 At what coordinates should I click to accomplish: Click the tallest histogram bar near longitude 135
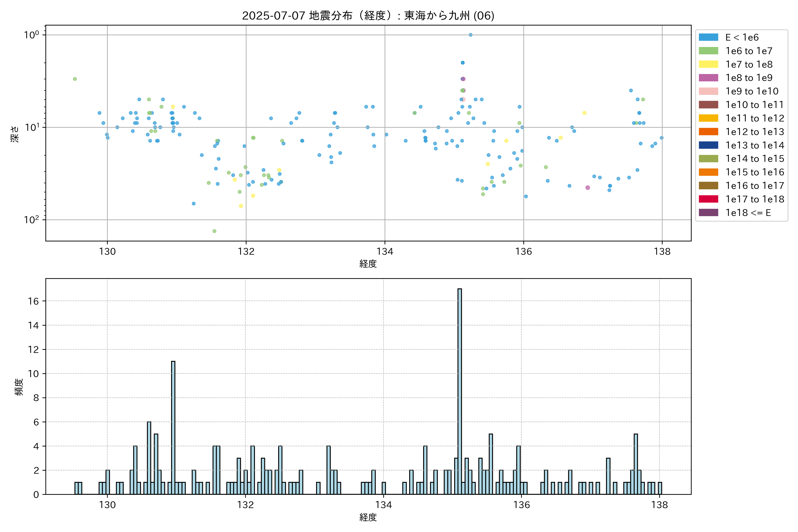click(x=459, y=390)
